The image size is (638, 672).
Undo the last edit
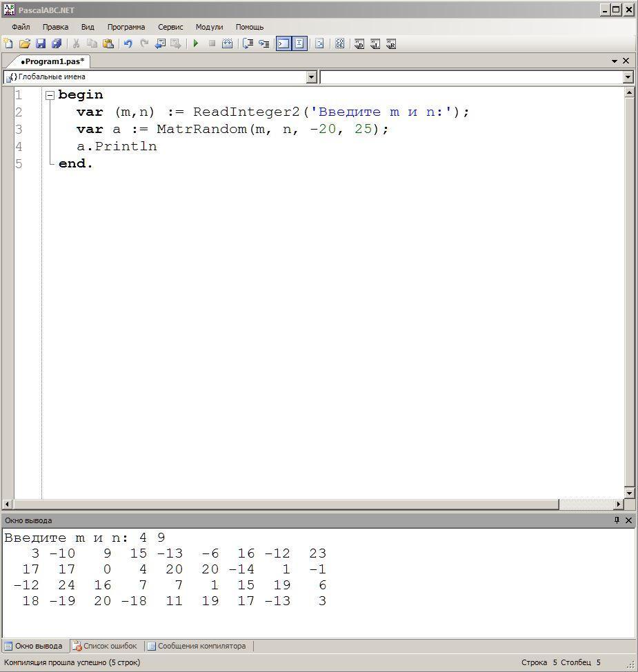(128, 43)
